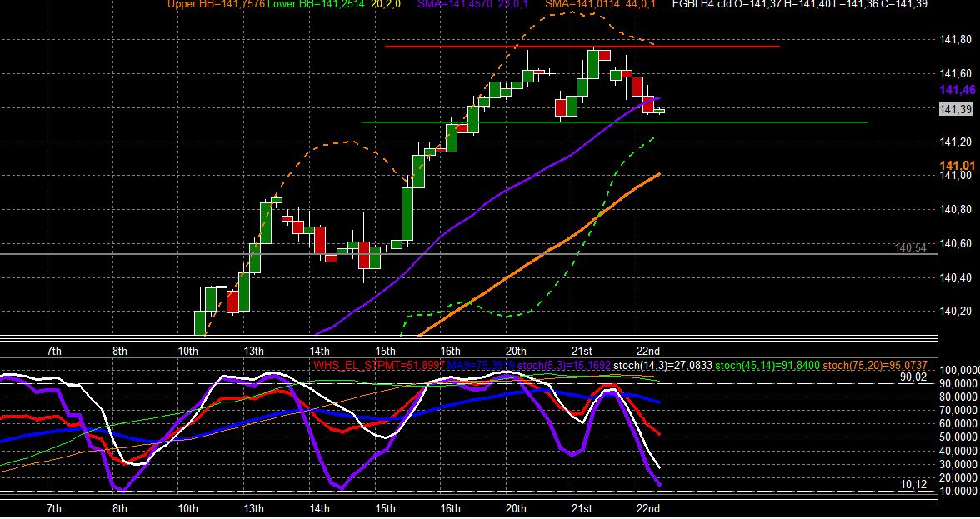Select the green horizontal support line
Image resolution: width=980 pixels, height=519 pixels.
[614, 122]
